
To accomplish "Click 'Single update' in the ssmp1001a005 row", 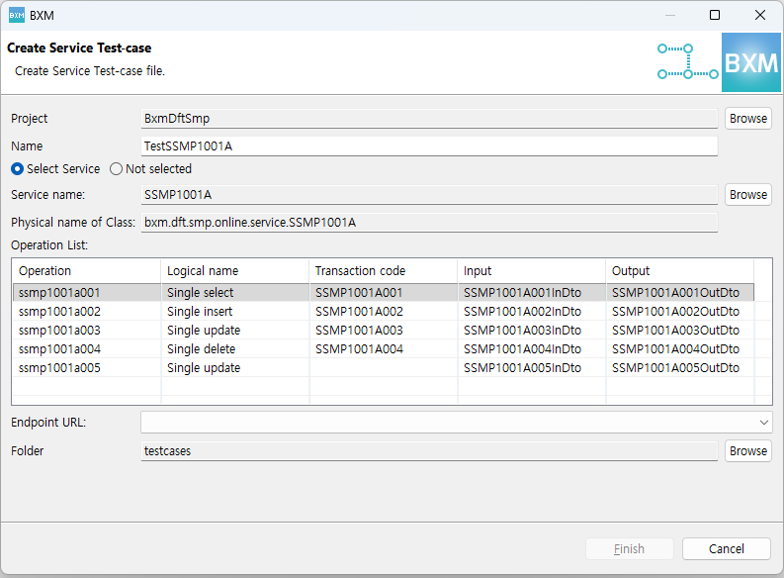I will (x=235, y=368).
